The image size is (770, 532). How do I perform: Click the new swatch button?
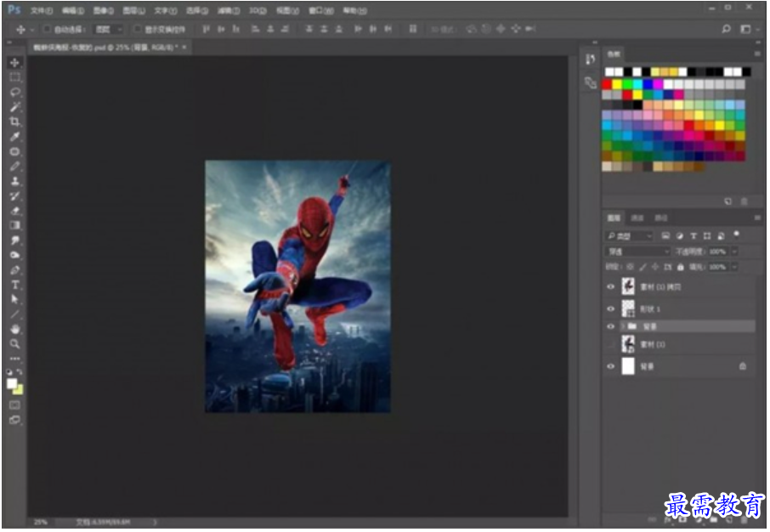coord(728,202)
